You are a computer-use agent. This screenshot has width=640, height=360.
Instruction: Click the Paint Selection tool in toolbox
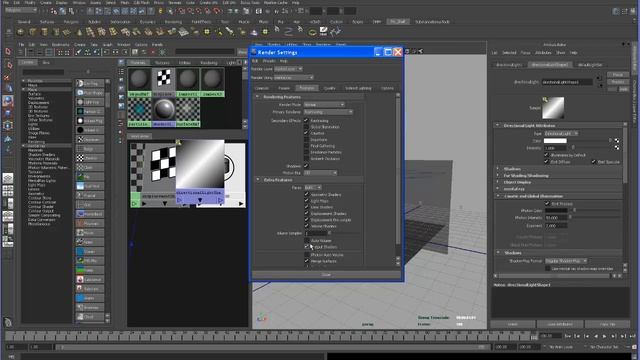coord(8,77)
